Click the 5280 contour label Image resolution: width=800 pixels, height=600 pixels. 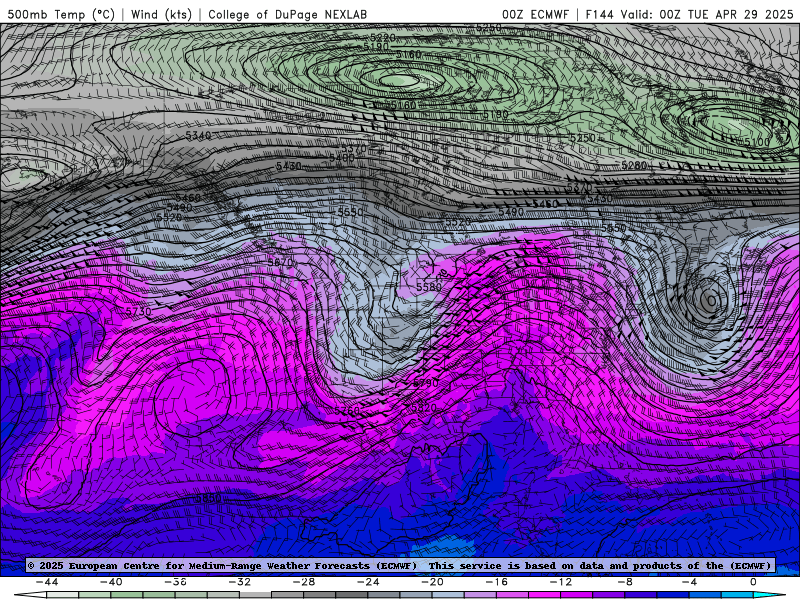tap(634, 165)
